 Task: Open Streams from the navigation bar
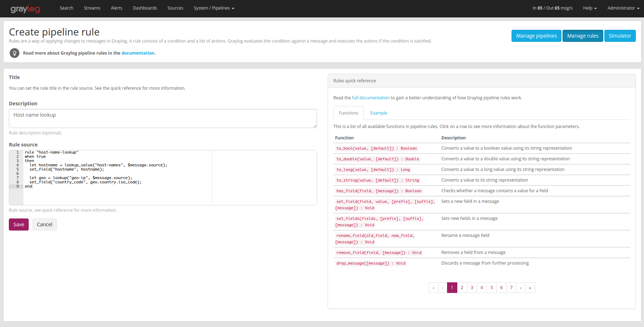tap(92, 8)
